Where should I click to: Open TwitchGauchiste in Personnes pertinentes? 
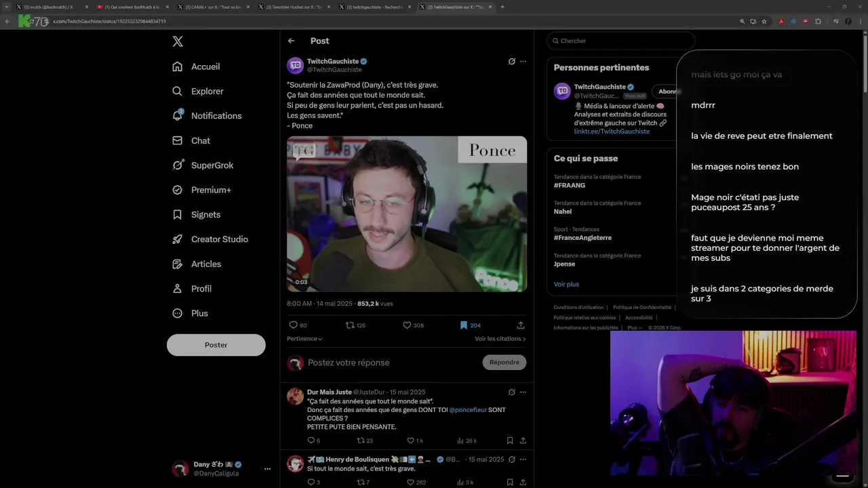click(x=599, y=87)
